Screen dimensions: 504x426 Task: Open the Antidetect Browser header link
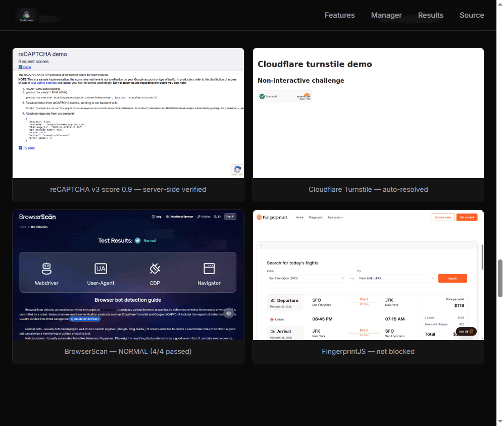179,217
